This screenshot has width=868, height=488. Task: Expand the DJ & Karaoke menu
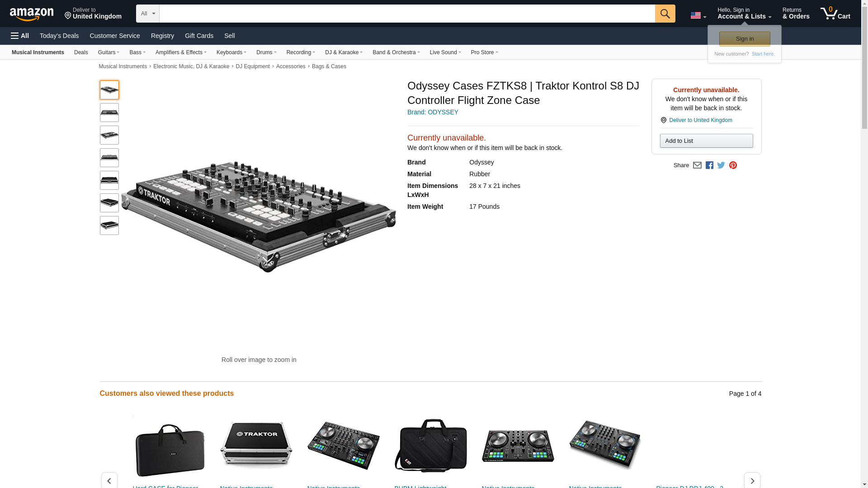click(344, 52)
